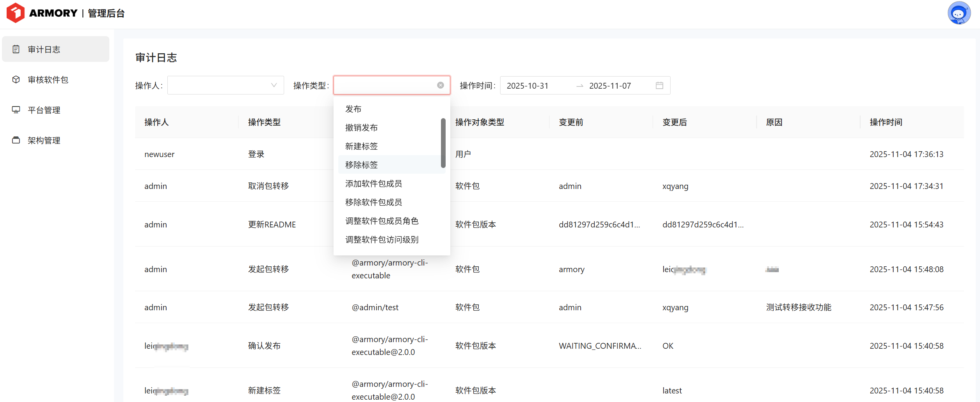980x402 pixels.
Task: Select 发布 from the operation type list
Action: click(353, 109)
